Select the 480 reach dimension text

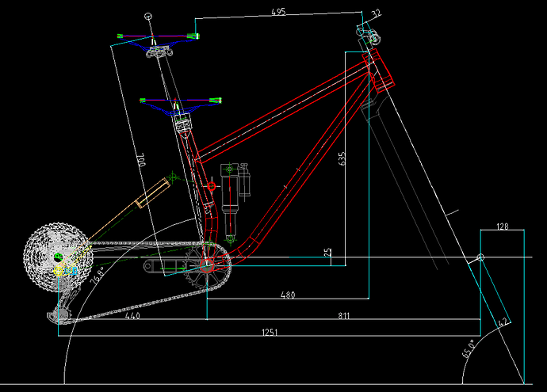(288, 295)
